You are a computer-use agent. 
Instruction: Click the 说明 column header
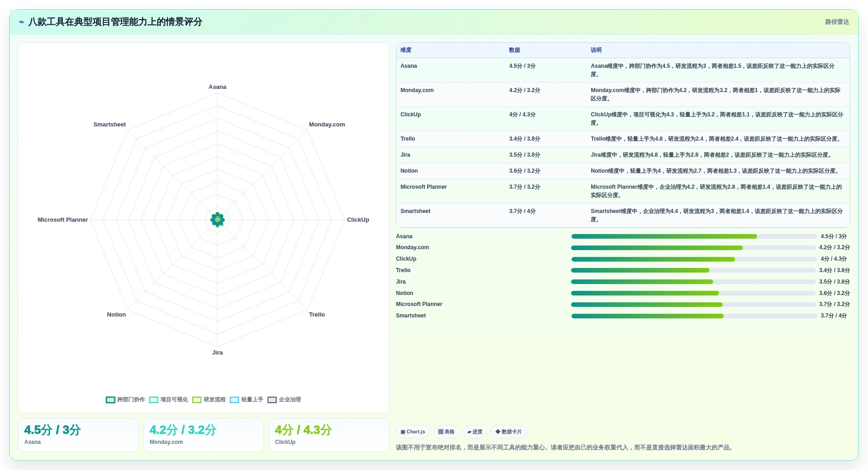(x=596, y=50)
